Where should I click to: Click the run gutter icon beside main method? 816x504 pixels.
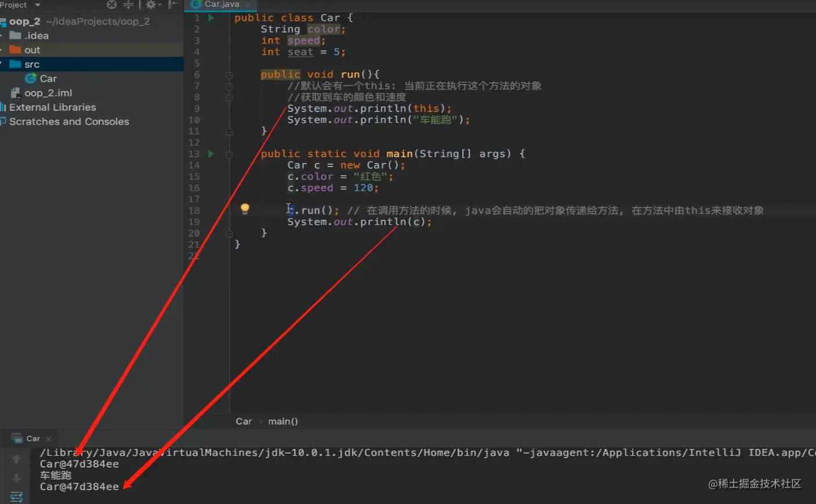coord(211,154)
